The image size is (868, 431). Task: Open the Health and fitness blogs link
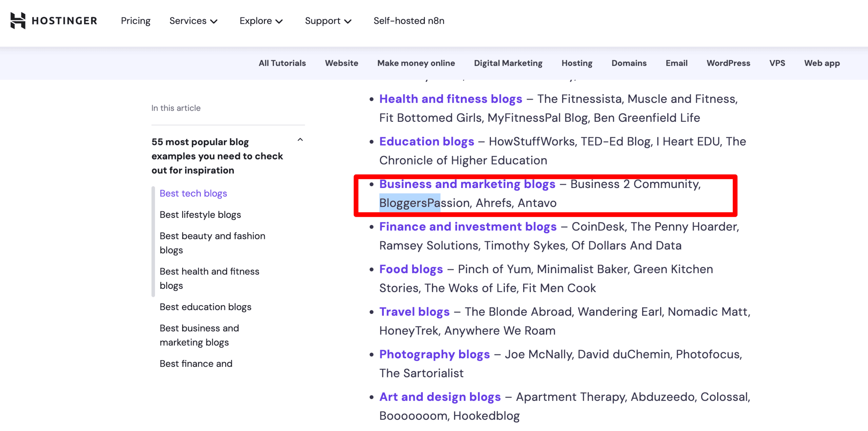click(451, 99)
